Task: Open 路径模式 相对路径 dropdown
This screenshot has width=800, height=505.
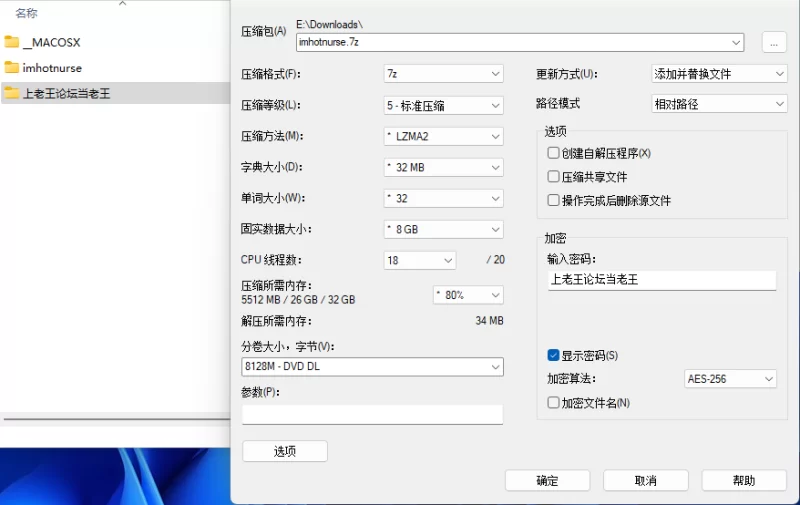Action: (719, 104)
